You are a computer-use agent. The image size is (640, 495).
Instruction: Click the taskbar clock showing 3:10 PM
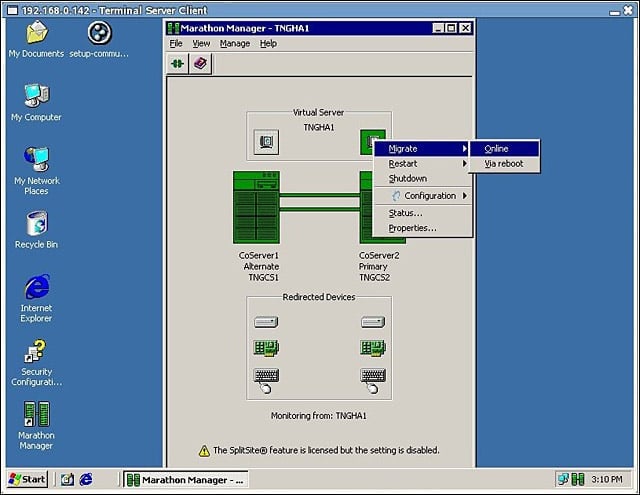click(x=607, y=479)
